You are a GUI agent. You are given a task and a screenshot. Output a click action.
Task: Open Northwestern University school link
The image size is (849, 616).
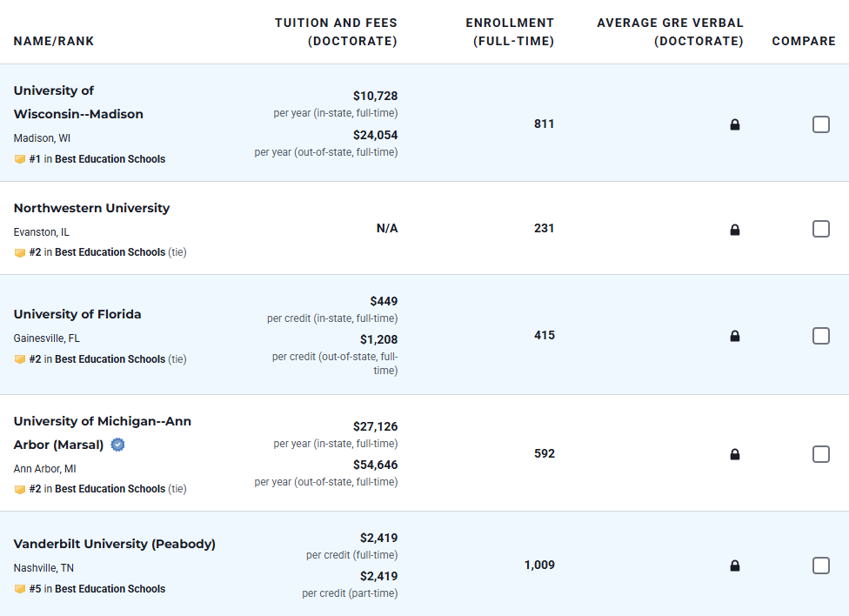(x=91, y=208)
